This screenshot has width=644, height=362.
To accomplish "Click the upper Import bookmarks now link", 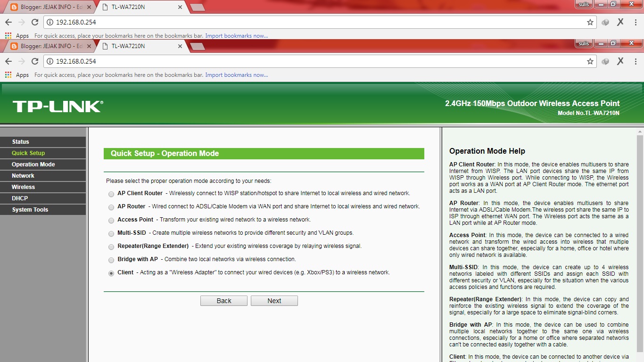I will coord(237,36).
